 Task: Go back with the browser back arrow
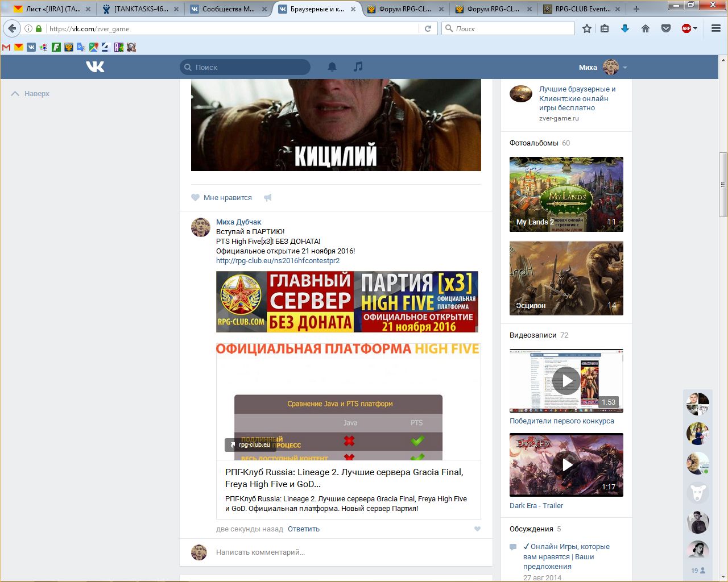tap(12, 28)
